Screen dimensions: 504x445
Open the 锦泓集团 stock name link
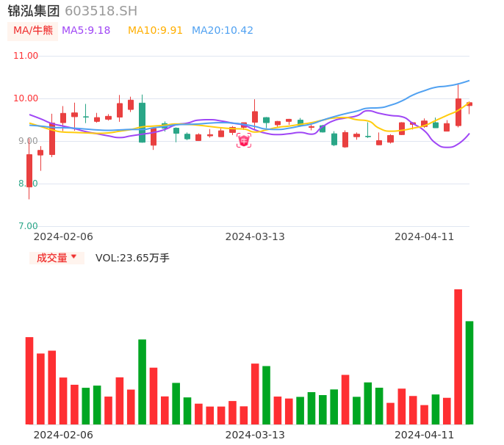click(34, 11)
